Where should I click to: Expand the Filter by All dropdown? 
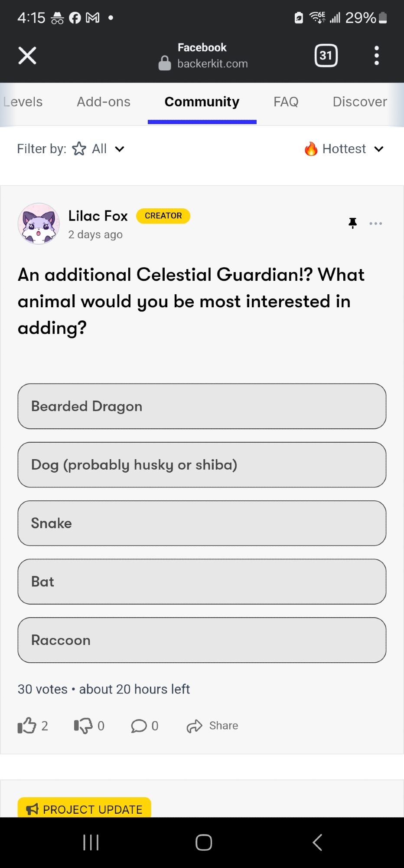(x=99, y=149)
